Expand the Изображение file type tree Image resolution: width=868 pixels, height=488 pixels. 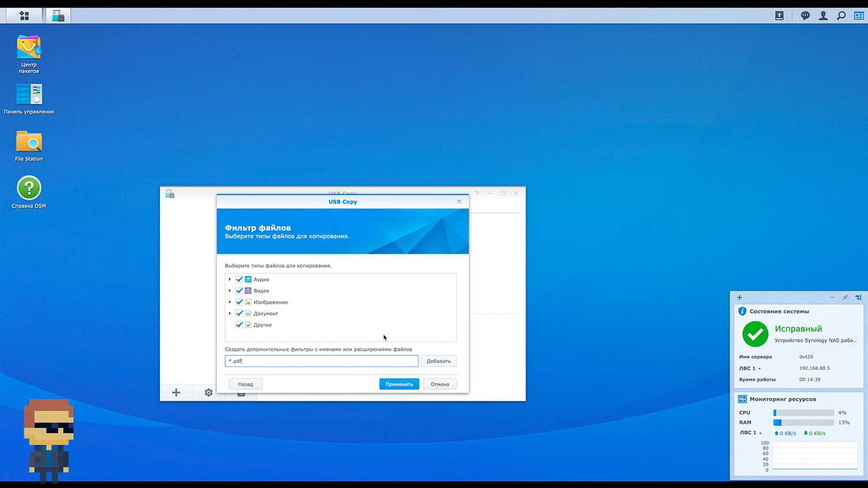tap(230, 302)
